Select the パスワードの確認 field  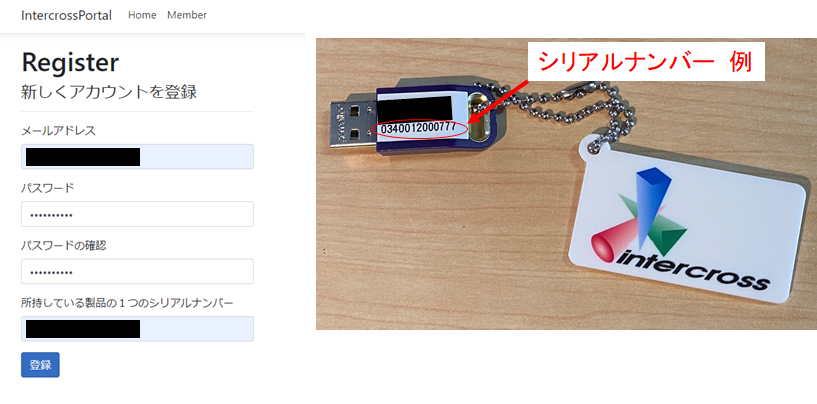pyautogui.click(x=138, y=272)
